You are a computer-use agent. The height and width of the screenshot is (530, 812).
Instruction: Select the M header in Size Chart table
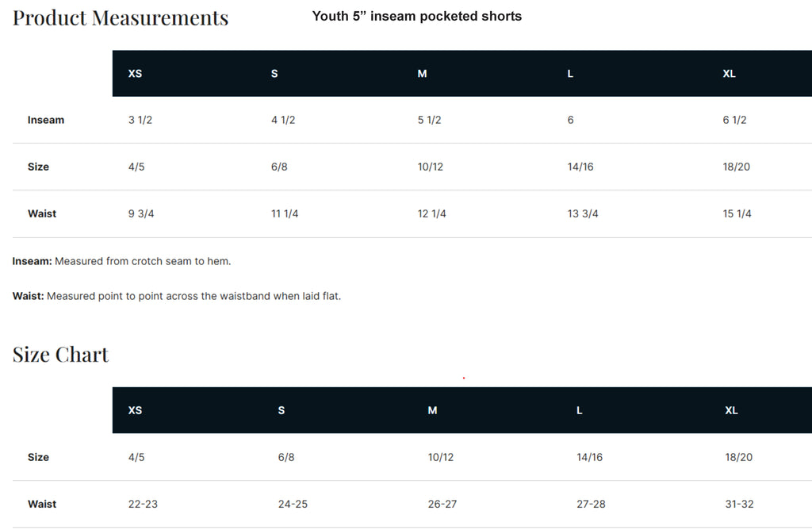click(432, 410)
